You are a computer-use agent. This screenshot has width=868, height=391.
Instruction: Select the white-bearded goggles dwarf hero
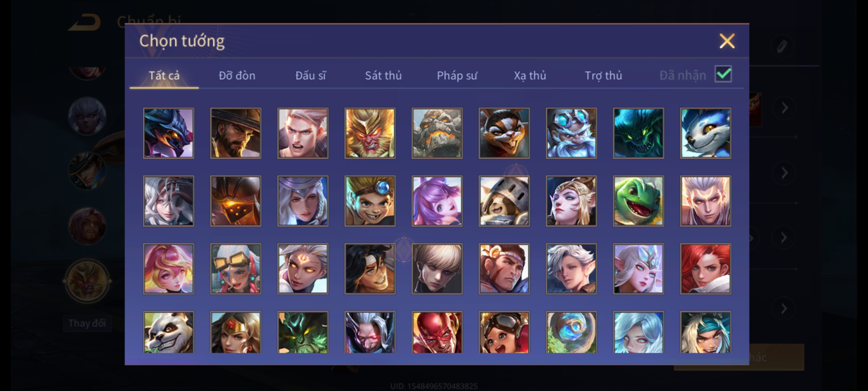(571, 133)
